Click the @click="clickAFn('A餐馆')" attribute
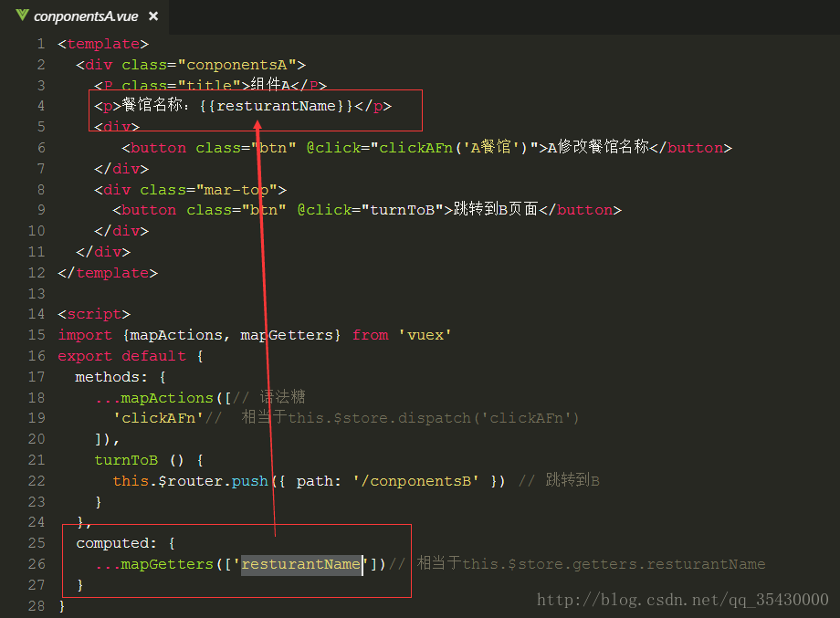This screenshot has height=618, width=840. (x=422, y=147)
